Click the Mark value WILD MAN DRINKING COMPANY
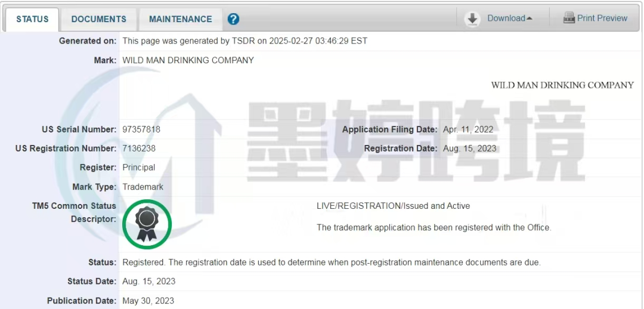Screen dimensions: 644x309 pos(188,60)
